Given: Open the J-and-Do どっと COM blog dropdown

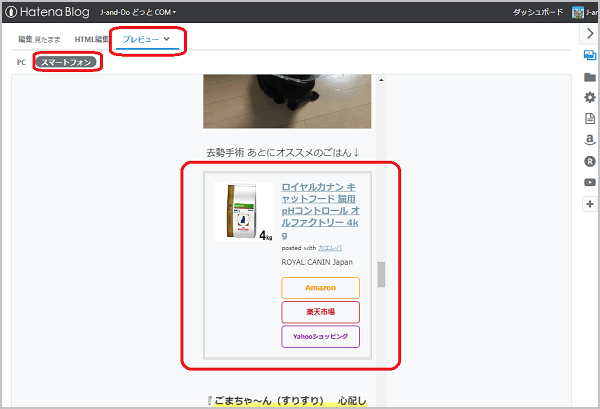Looking at the screenshot, I should 138,12.
